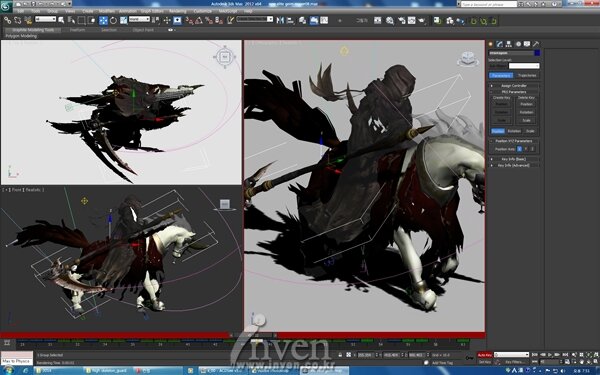Image resolution: width=600 pixels, height=375 pixels.
Task: Switch to the Freeform ribbon tab
Action: tap(78, 30)
